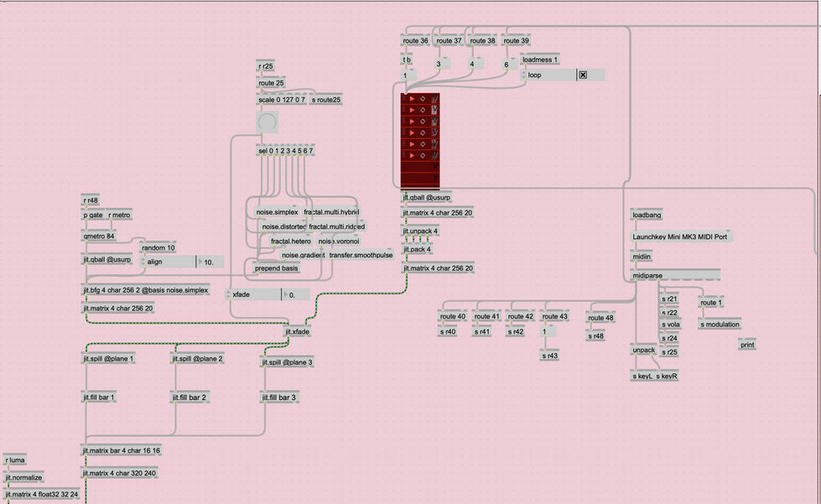Click the fifth clip's video thumbnail

(x=434, y=144)
